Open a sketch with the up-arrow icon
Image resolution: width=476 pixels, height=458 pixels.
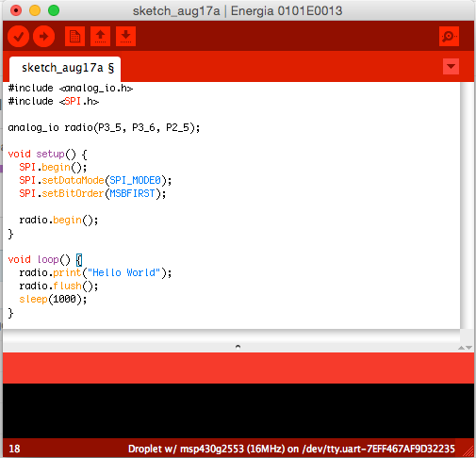(x=100, y=37)
